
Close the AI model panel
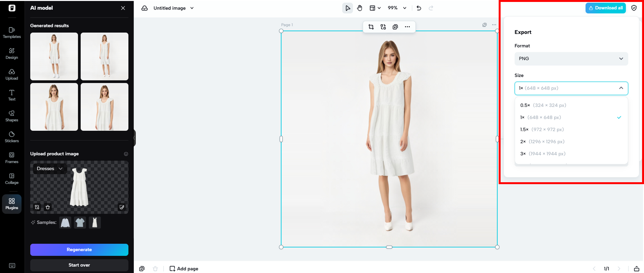tap(123, 8)
